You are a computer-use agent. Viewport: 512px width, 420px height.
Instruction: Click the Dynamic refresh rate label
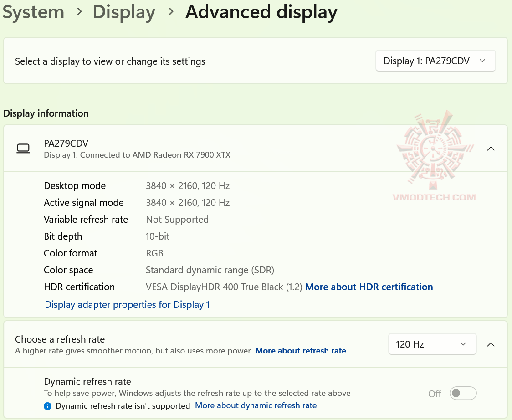coord(87,381)
